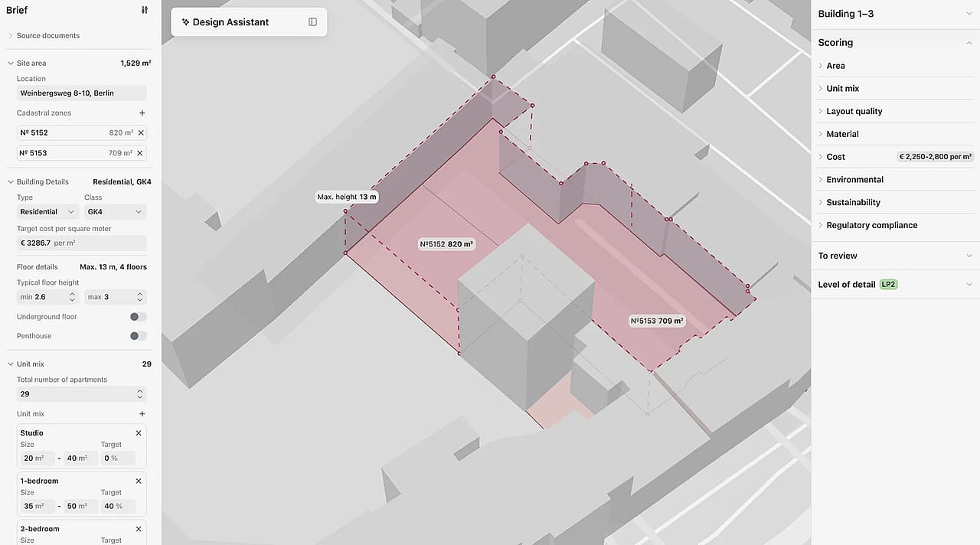Viewport: 980px width, 545px height.
Task: Click the Residential, GK4 summary text
Action: [x=122, y=182]
